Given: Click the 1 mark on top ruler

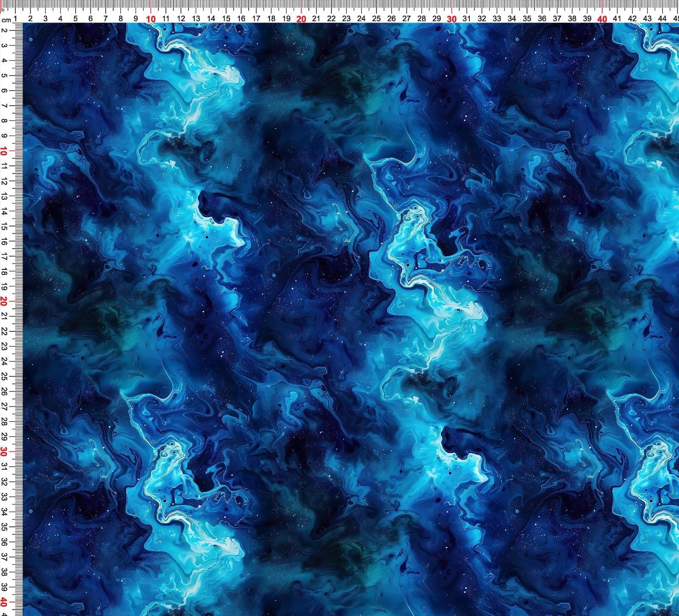Looking at the screenshot, I should tap(15, 19).
